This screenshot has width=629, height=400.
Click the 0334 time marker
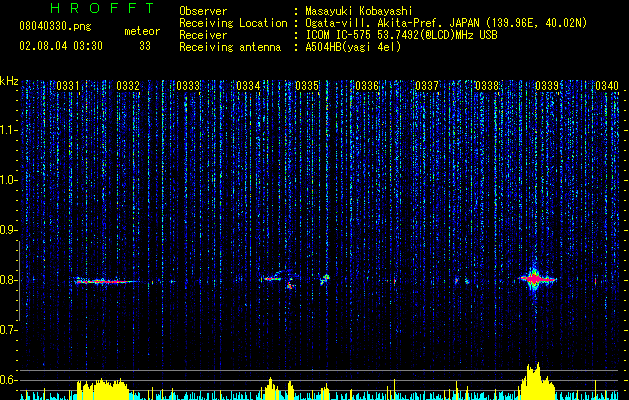[x=248, y=86]
